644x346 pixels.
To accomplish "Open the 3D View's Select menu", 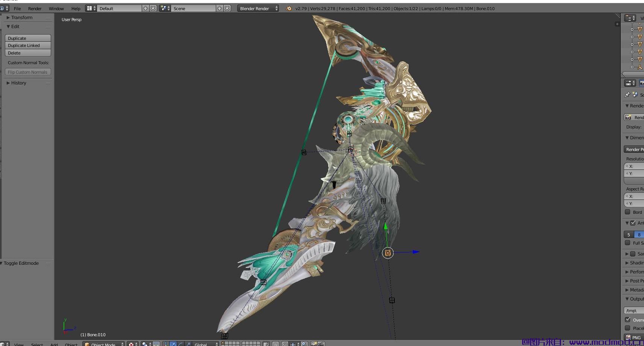I will coord(37,344).
